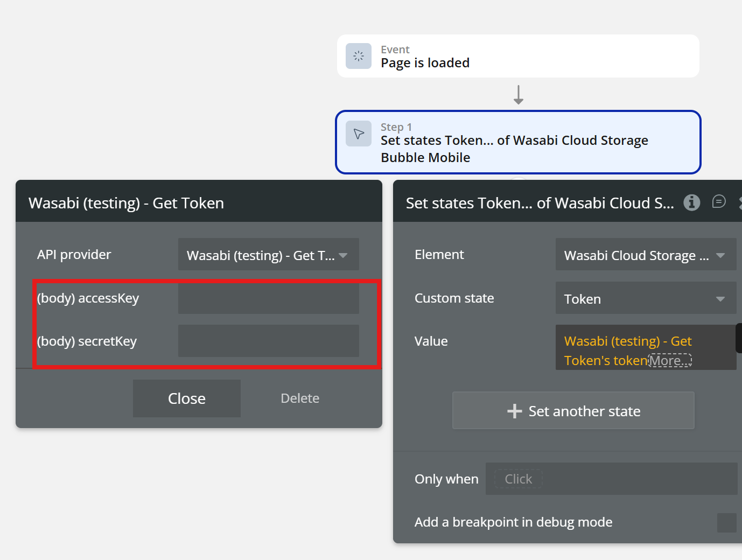
Task: Click into the (body) accessKey field
Action: click(x=268, y=298)
